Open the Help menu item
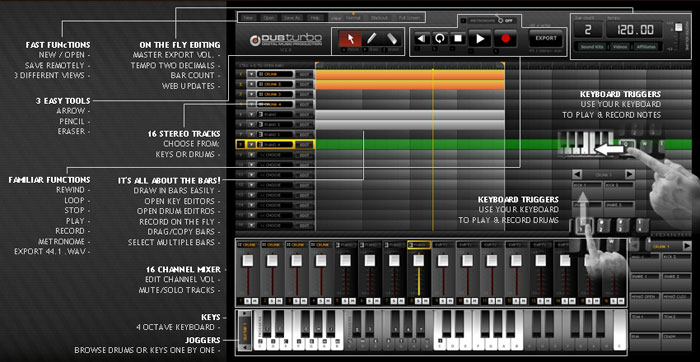Image resolution: width=700 pixels, height=362 pixels. 315,18
